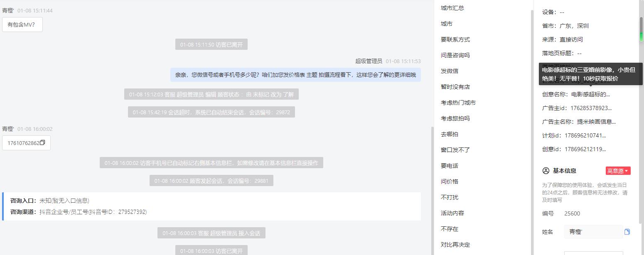Click the 创意名称 truncated value text

[x=591, y=94]
